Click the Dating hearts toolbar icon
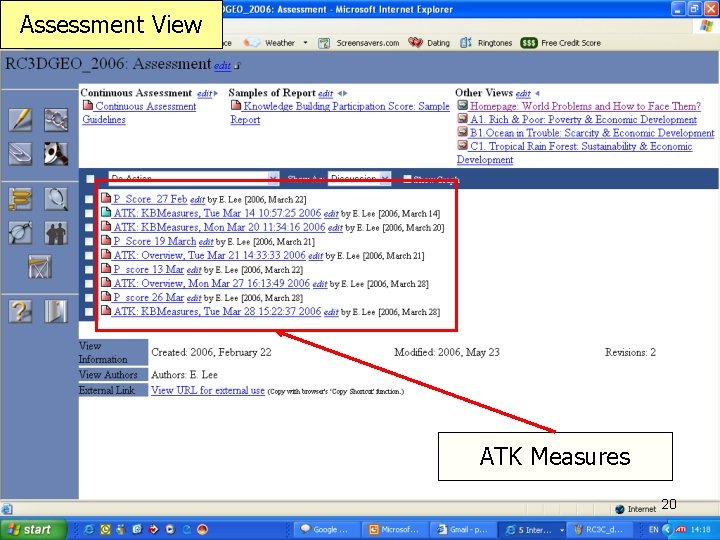720x540 pixels. [415, 43]
